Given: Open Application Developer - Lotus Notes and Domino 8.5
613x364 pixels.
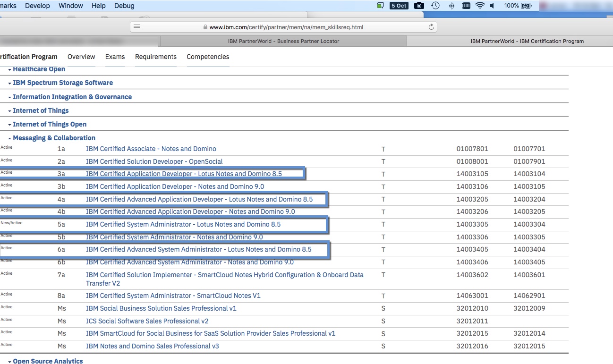Looking at the screenshot, I should (x=184, y=174).
